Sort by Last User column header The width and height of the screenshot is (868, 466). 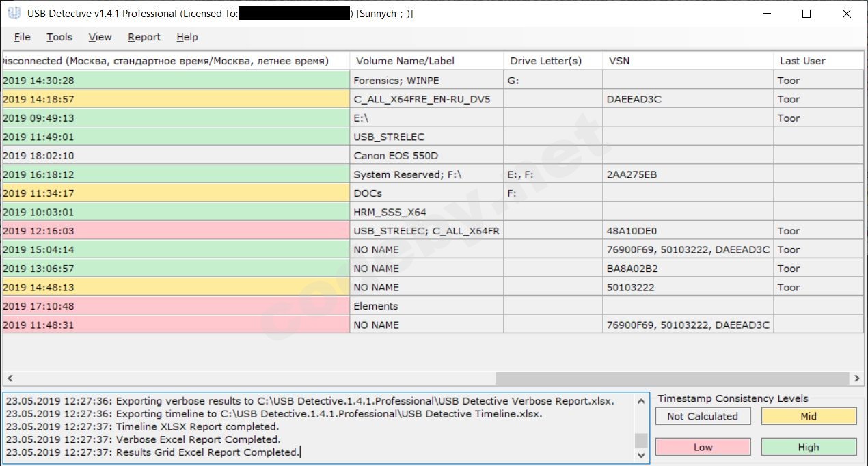pyautogui.click(x=819, y=61)
